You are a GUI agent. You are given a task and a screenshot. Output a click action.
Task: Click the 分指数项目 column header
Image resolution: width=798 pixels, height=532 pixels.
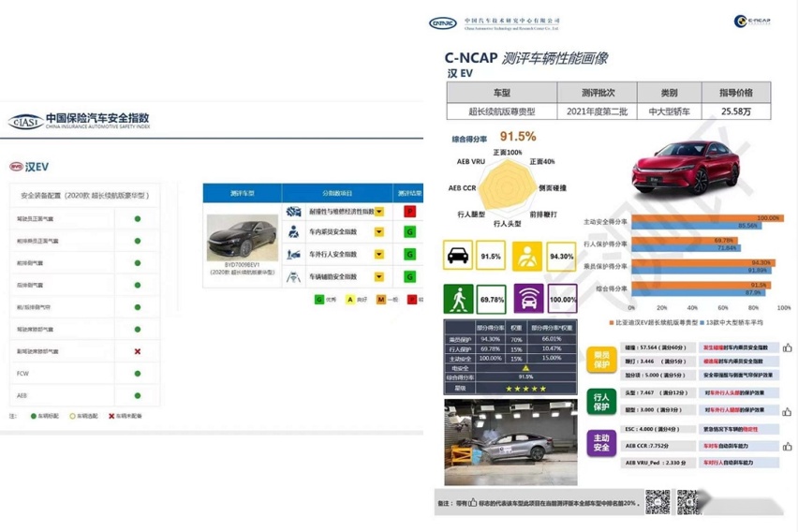pyautogui.click(x=337, y=193)
